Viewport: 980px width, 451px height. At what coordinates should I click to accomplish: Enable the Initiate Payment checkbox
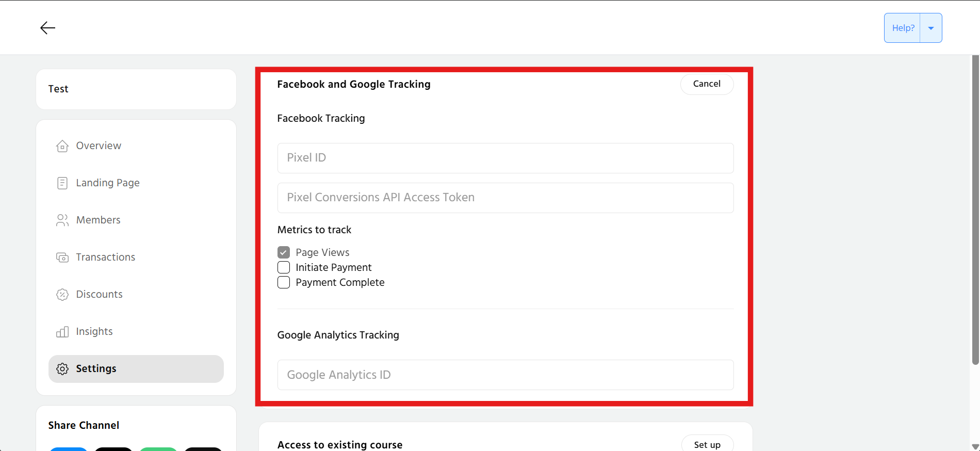(x=284, y=267)
